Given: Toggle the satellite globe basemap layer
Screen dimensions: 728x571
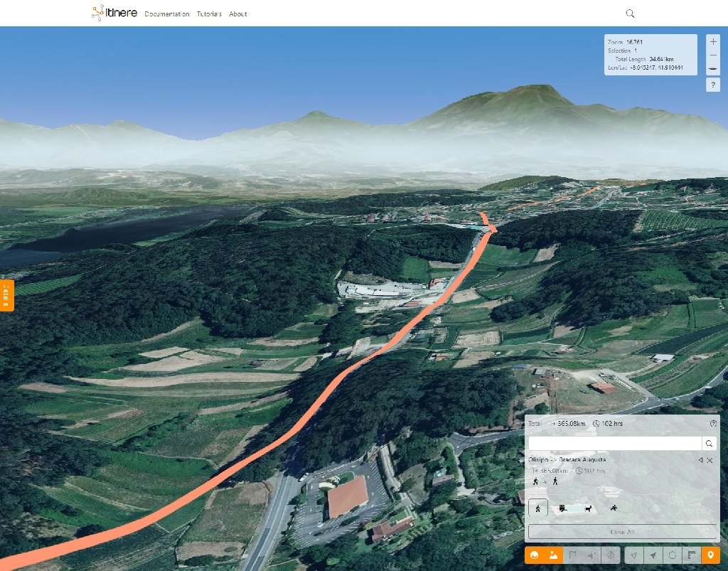Looking at the screenshot, I should coord(534,555).
